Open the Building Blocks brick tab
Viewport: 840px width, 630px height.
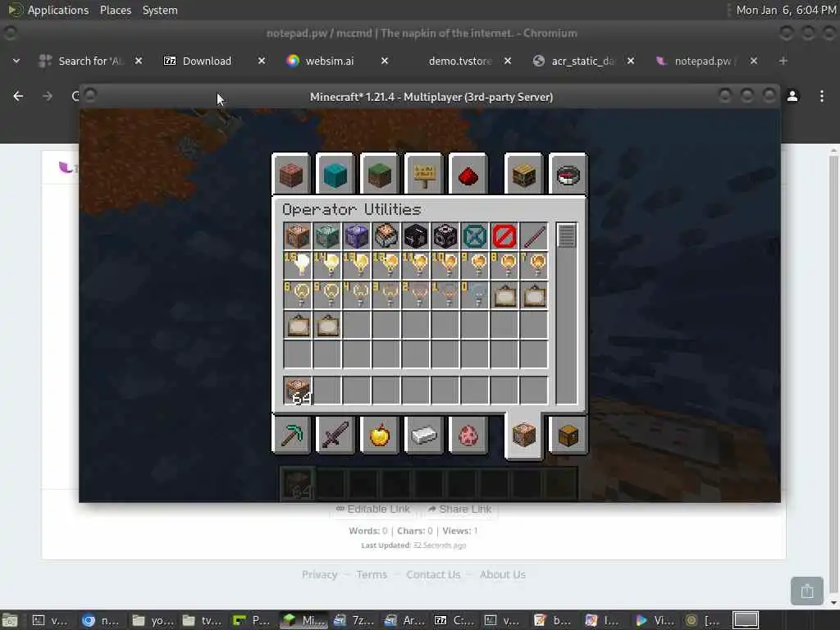291,174
